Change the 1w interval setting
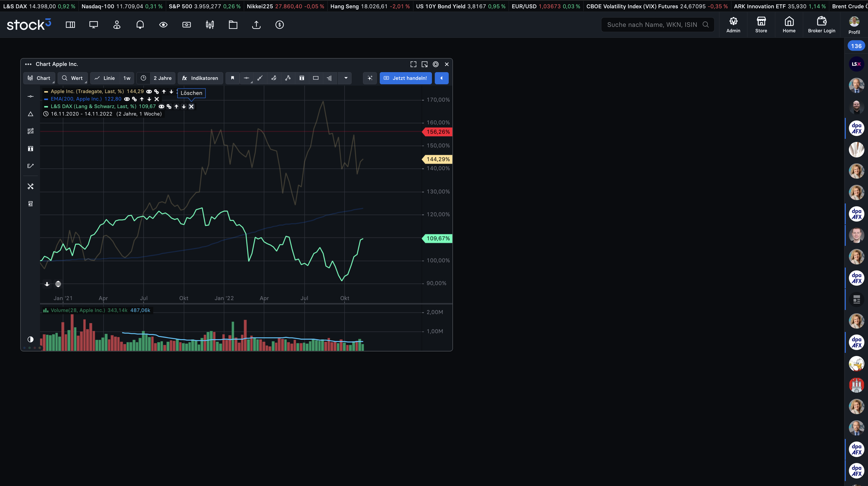Screen dimensions: 868x486 [x=127, y=78]
